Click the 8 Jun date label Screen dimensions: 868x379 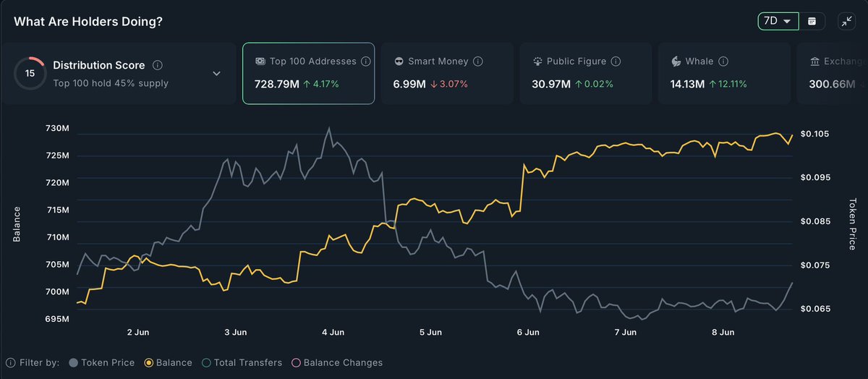(723, 333)
